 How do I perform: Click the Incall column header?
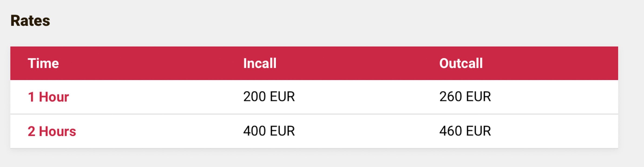pos(260,63)
